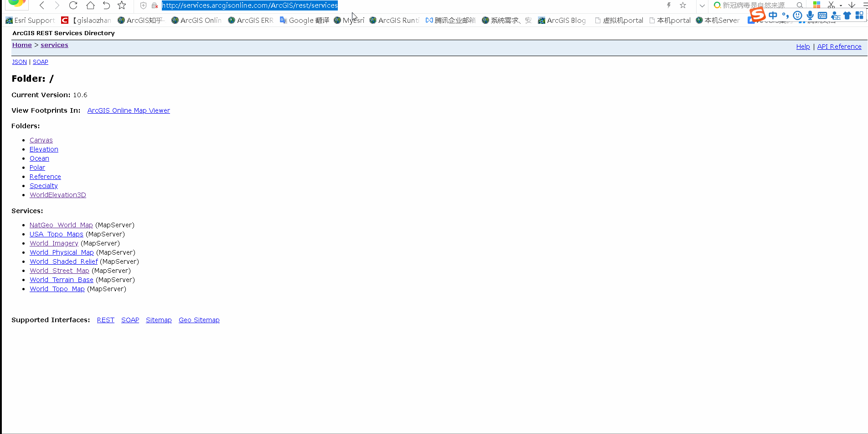Open the Help link
The image size is (868, 434).
point(803,47)
